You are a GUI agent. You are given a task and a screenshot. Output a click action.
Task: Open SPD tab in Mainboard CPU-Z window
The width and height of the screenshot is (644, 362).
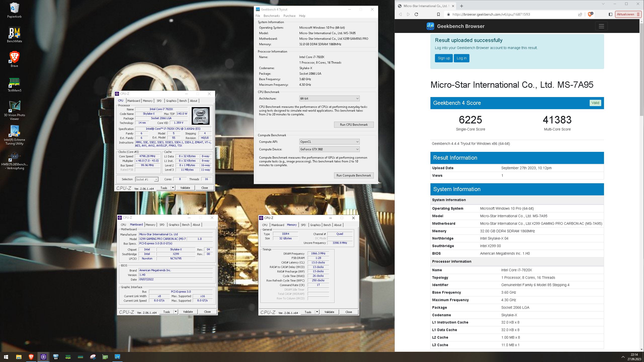click(x=162, y=225)
